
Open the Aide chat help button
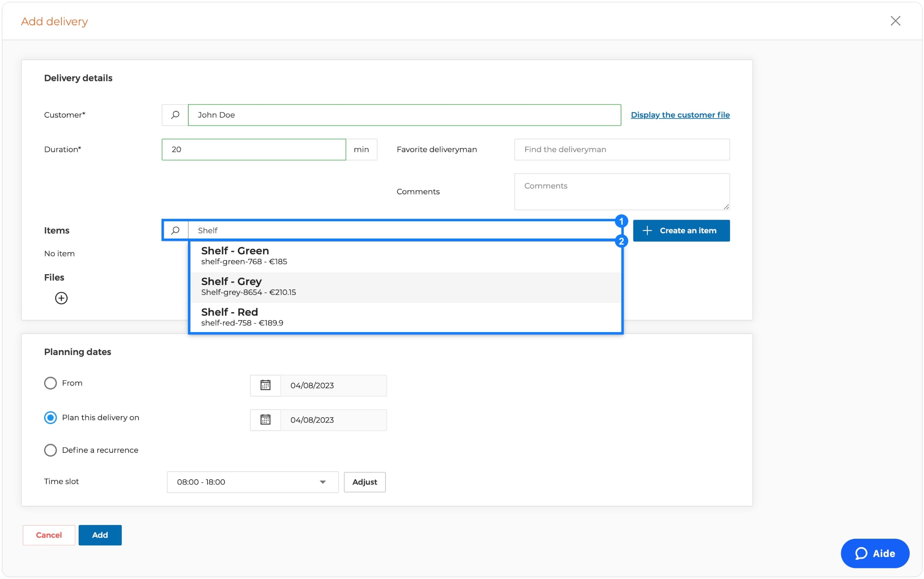point(875,553)
